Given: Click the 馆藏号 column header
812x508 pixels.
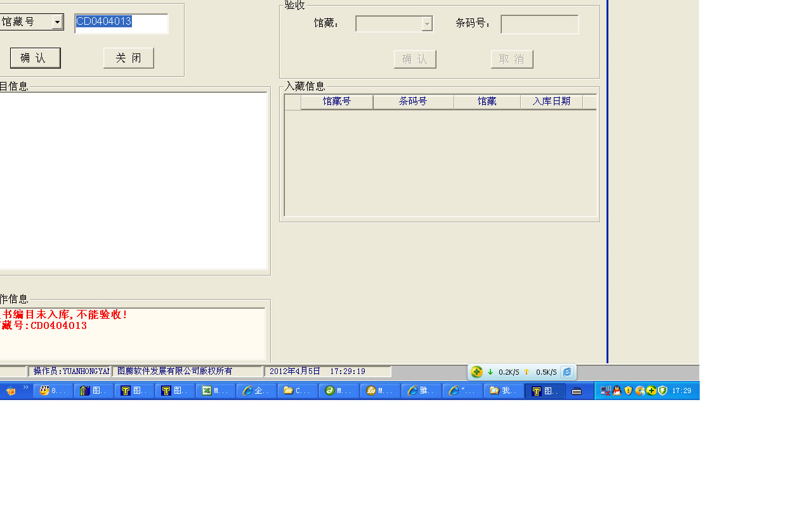Looking at the screenshot, I should point(337,102).
